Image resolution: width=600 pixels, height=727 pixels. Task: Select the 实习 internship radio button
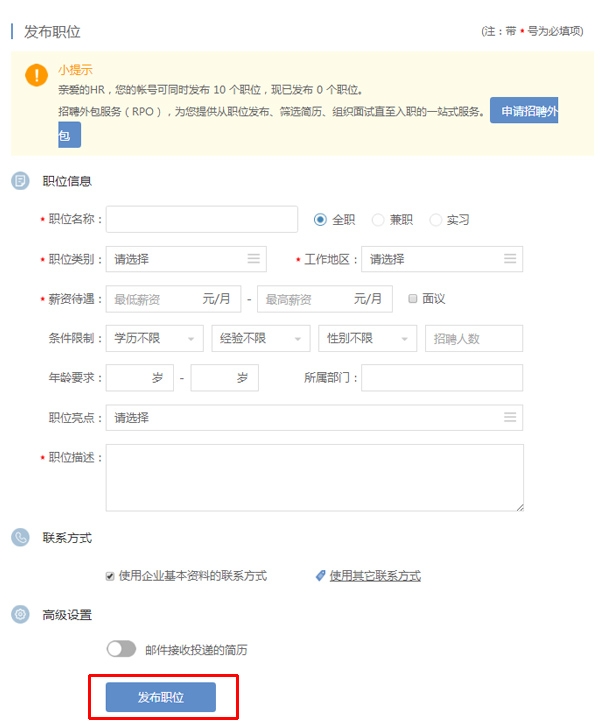click(436, 220)
